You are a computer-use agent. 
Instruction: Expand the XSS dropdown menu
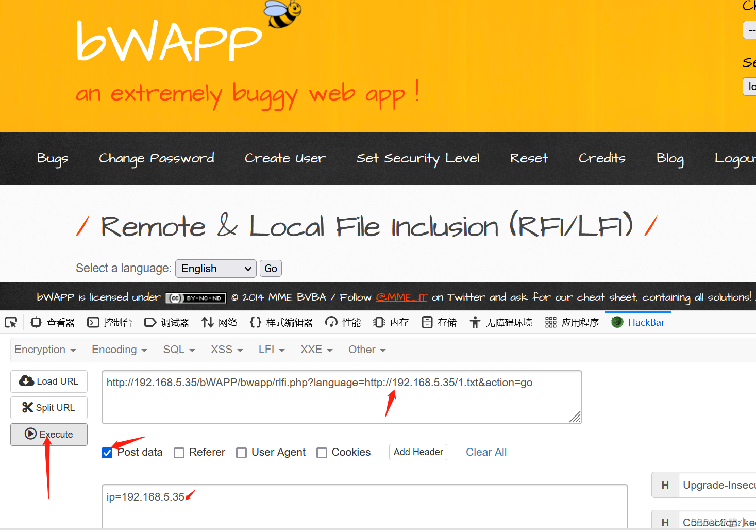[x=227, y=350]
